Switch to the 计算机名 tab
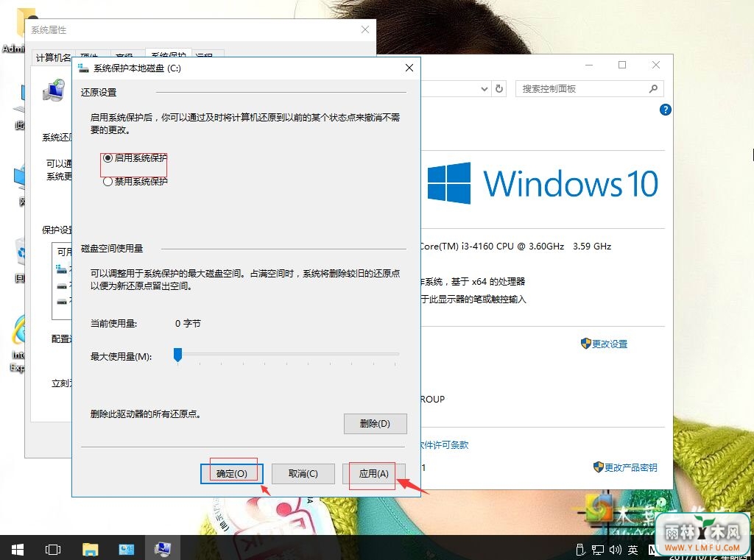The width and height of the screenshot is (754, 560). 53,57
